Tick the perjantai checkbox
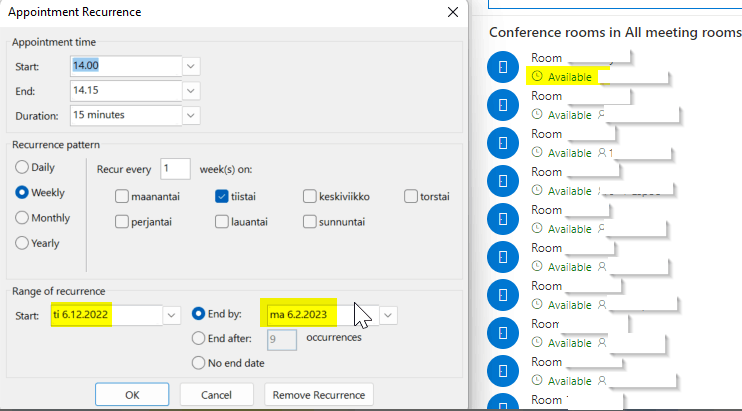742x411 pixels. [x=122, y=222]
